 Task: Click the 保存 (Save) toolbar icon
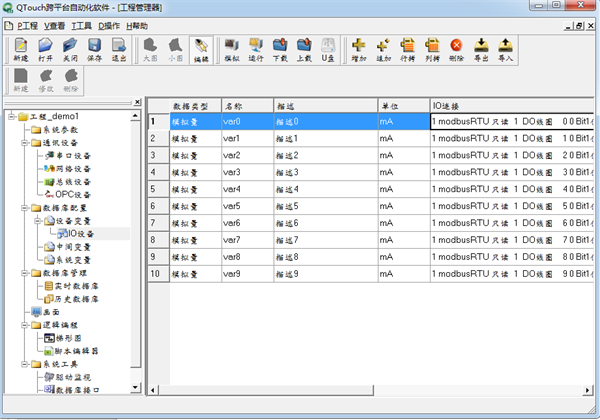94,49
